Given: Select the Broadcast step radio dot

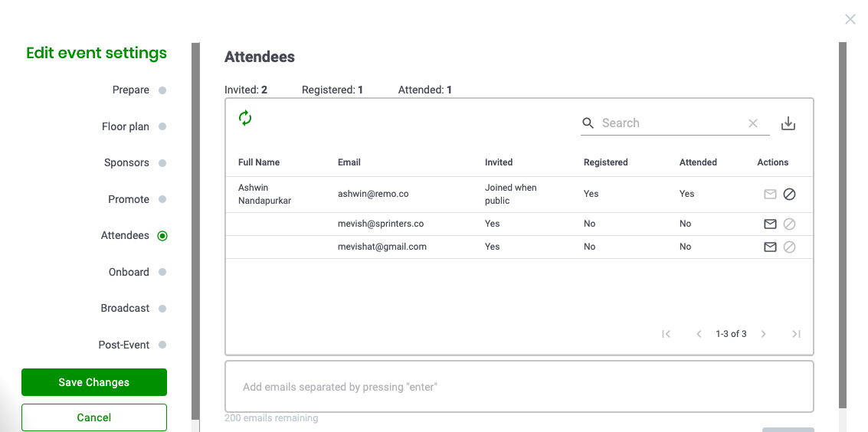Looking at the screenshot, I should coord(162,309).
